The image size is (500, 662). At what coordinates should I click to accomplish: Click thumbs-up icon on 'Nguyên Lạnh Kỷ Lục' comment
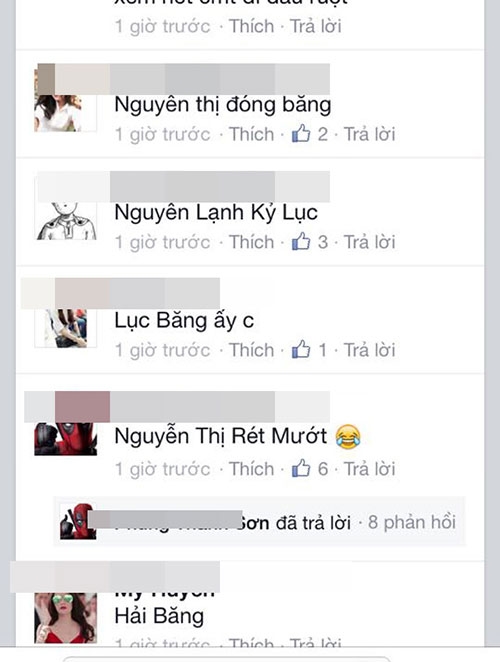click(301, 242)
